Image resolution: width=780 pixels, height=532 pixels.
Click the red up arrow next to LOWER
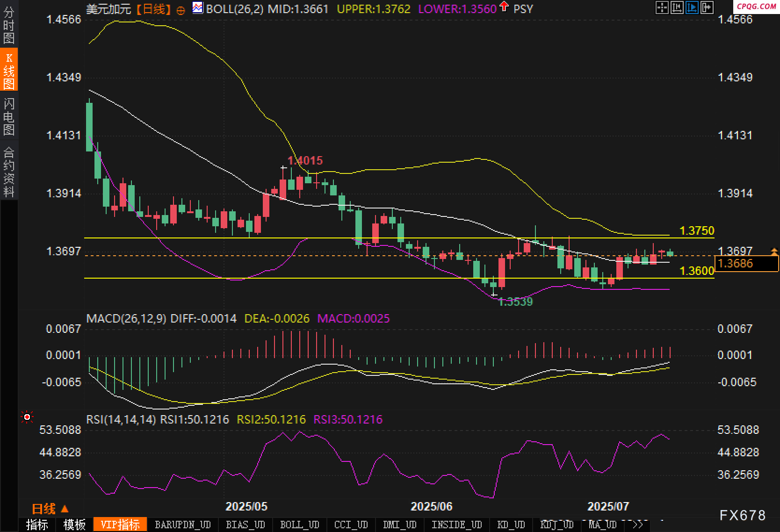(504, 7)
